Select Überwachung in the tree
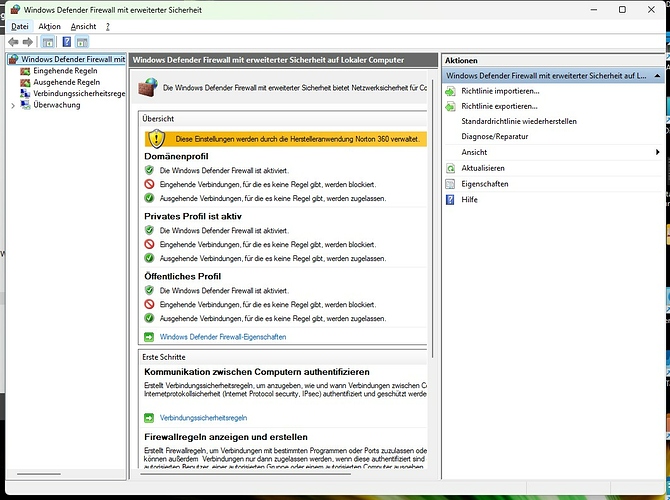This screenshot has height=500, width=670. coord(57,105)
